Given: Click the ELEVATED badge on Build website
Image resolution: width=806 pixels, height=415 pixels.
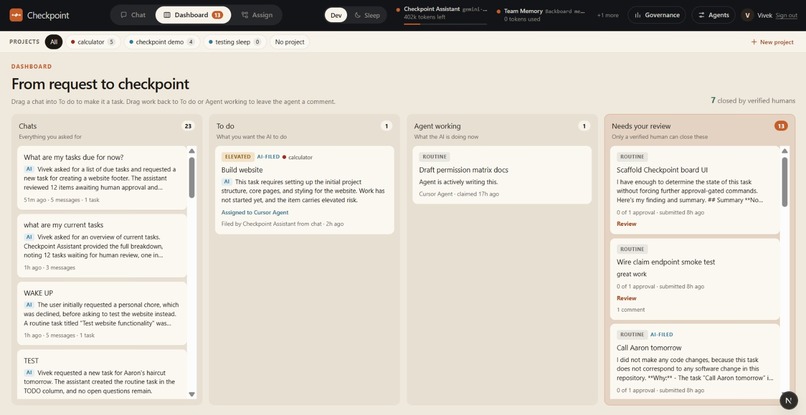Looking at the screenshot, I should click(237, 157).
